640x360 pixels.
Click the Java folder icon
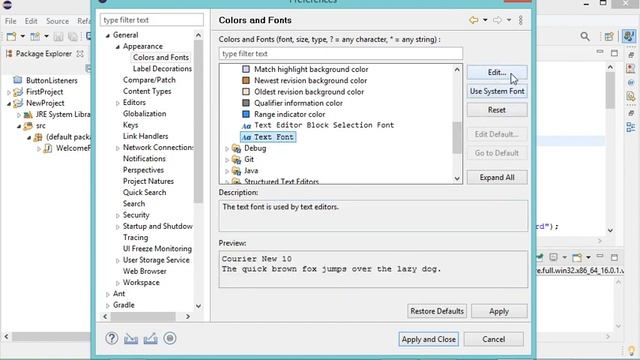[x=236, y=171]
